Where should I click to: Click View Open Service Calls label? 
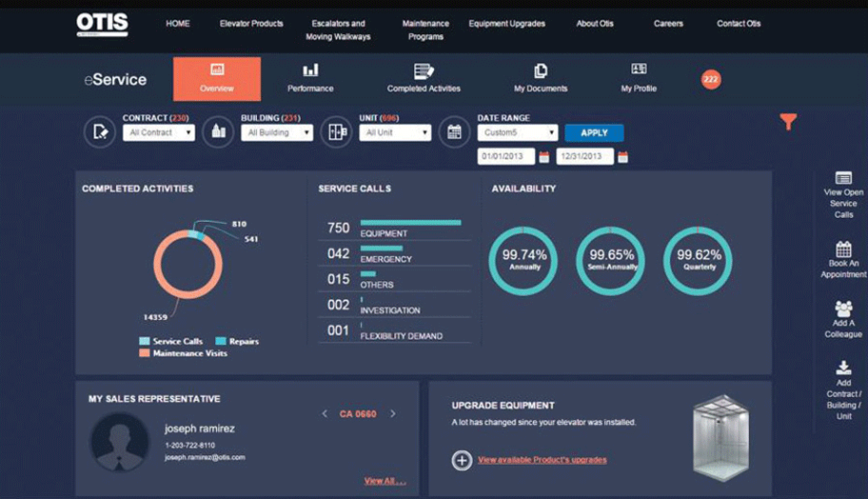click(843, 203)
